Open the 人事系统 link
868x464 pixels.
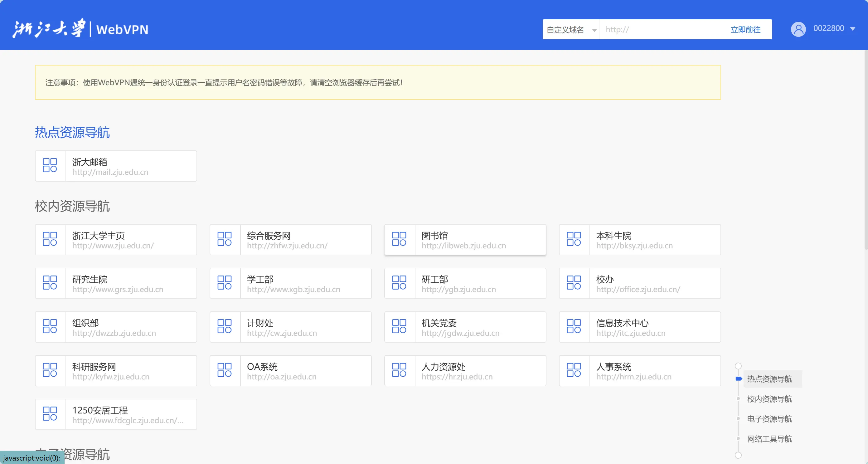(640, 371)
